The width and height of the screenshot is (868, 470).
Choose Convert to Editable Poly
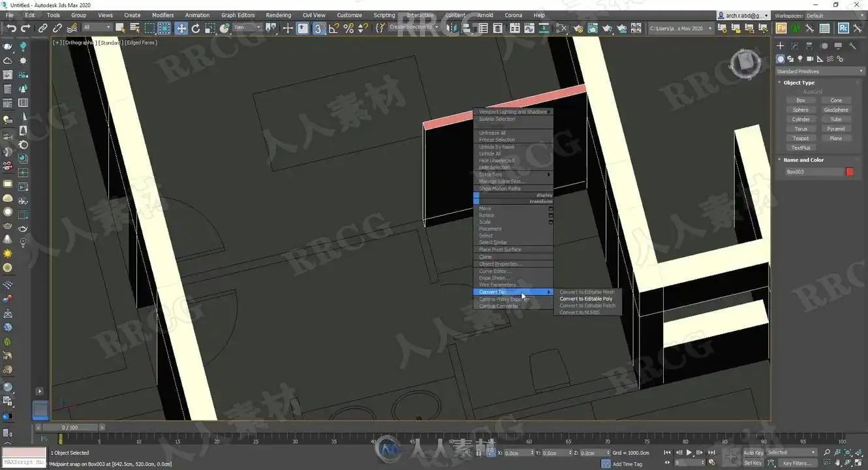586,299
